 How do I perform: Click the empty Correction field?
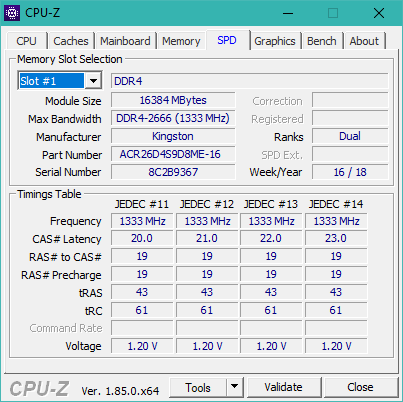tap(350, 100)
